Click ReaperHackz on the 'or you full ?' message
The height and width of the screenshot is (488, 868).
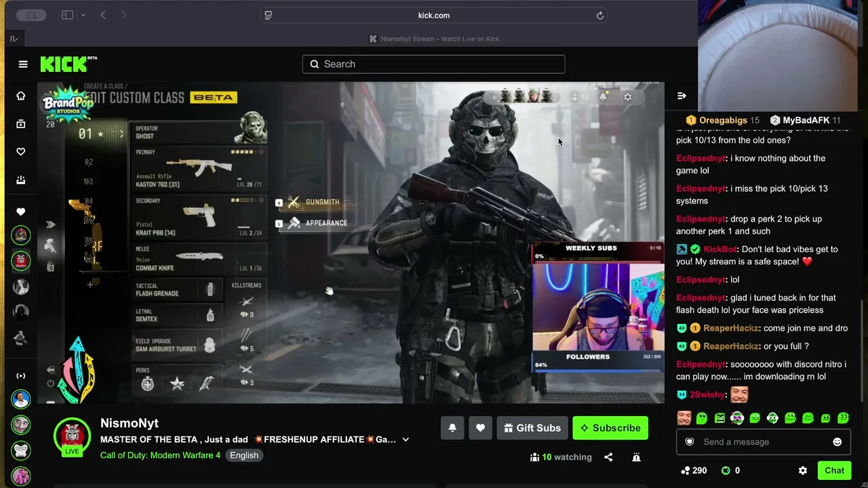[730, 346]
